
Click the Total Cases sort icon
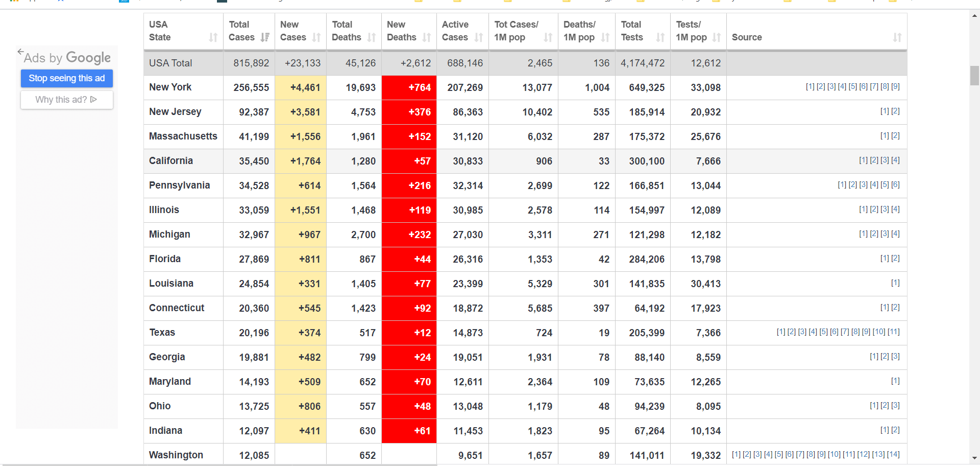tap(264, 37)
